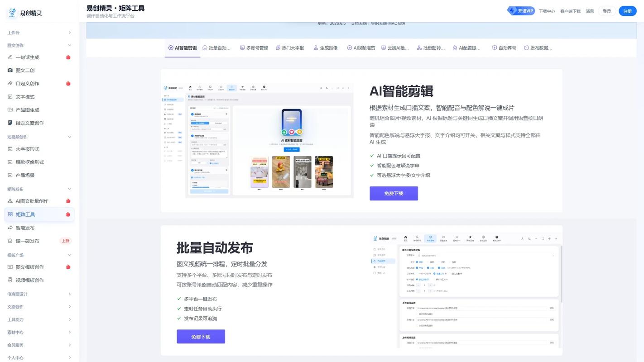This screenshot has width=644, height=362.
Task: Collapse the 短视频创作 sidebar group
Action: 39,137
